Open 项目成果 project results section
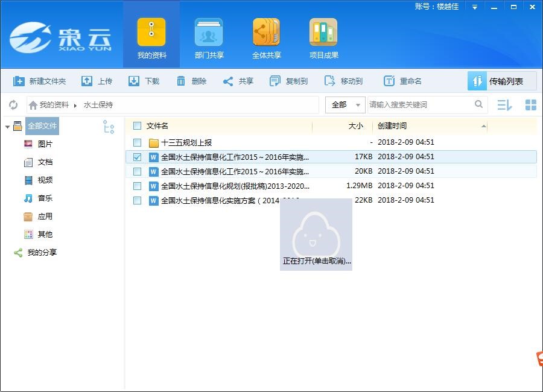Screen dimensions: 543x392 pyautogui.click(x=324, y=39)
